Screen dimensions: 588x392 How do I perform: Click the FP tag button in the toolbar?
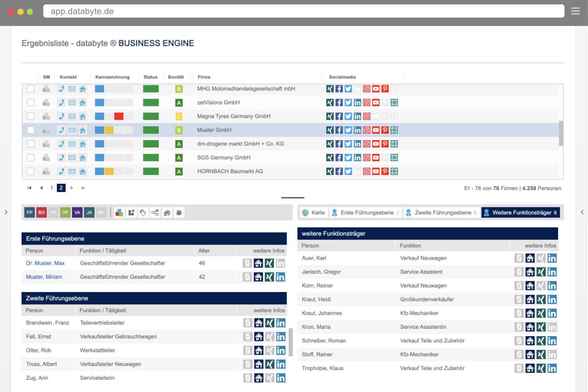[29, 213]
